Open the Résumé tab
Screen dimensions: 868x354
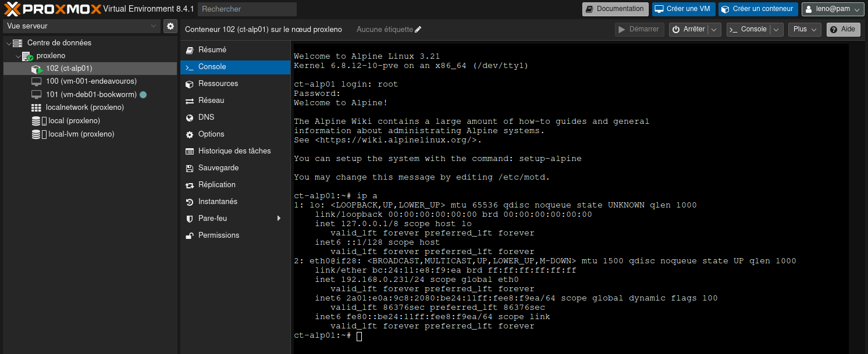tap(212, 50)
